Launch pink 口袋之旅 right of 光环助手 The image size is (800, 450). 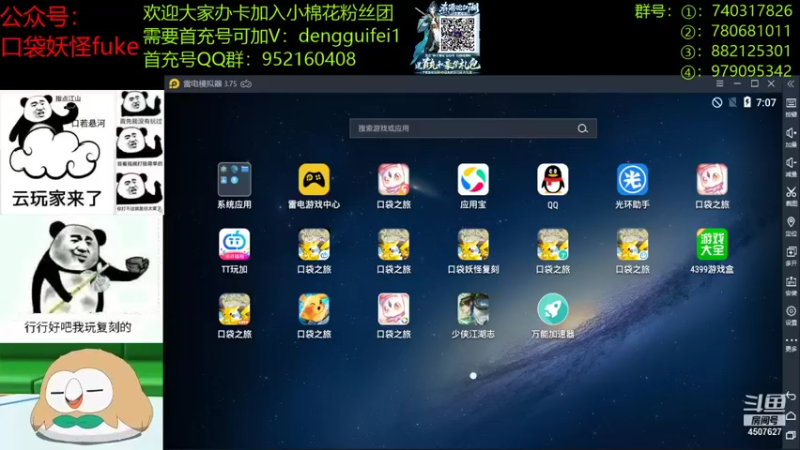pyautogui.click(x=712, y=180)
